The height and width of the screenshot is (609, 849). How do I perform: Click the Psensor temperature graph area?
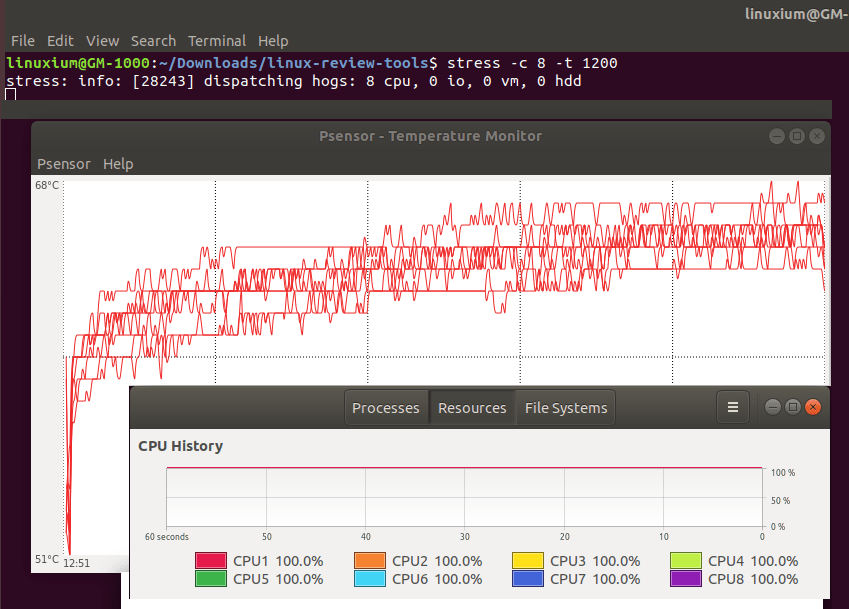pyautogui.click(x=444, y=281)
